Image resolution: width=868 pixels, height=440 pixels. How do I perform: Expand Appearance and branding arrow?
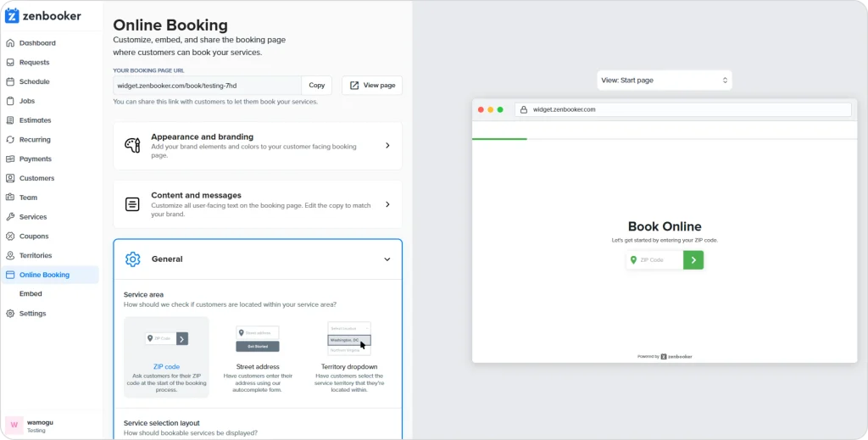point(387,146)
